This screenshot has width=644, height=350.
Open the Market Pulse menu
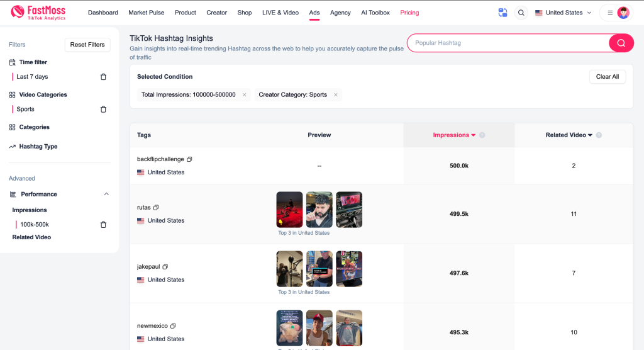coord(146,13)
